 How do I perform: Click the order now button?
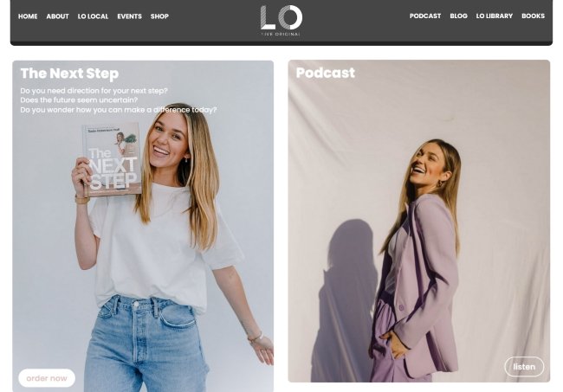pos(47,378)
